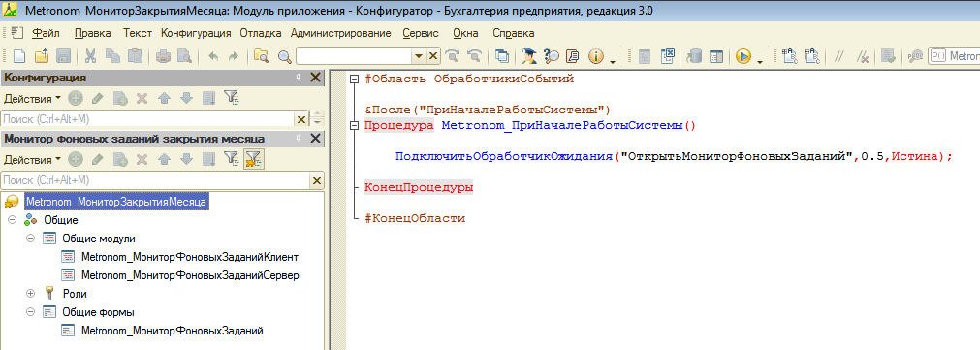This screenshot has width=980, height=350.
Task: Click the Open file folder icon
Action: tap(42, 56)
